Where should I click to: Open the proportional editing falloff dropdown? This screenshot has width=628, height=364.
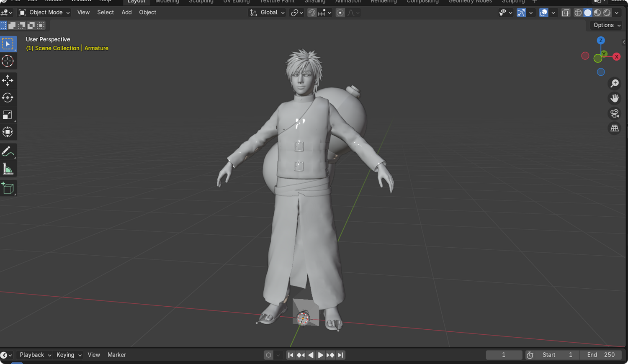(x=353, y=13)
